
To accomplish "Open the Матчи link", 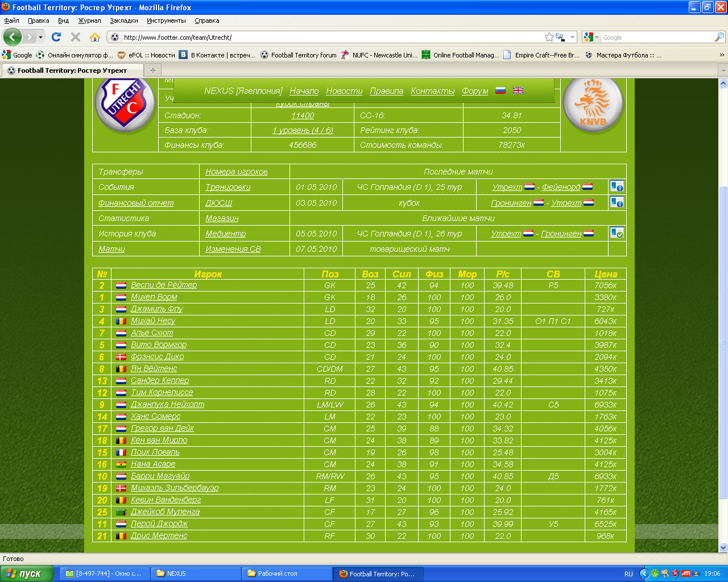I will pyautogui.click(x=111, y=249).
